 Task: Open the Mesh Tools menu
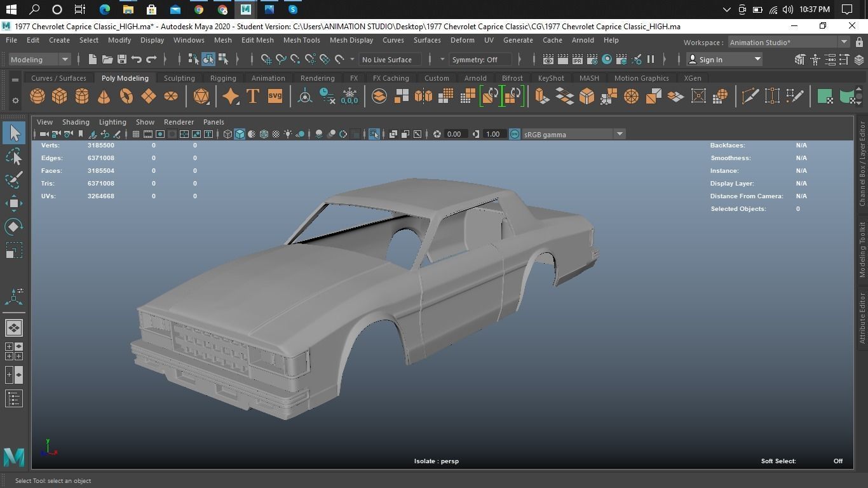301,40
